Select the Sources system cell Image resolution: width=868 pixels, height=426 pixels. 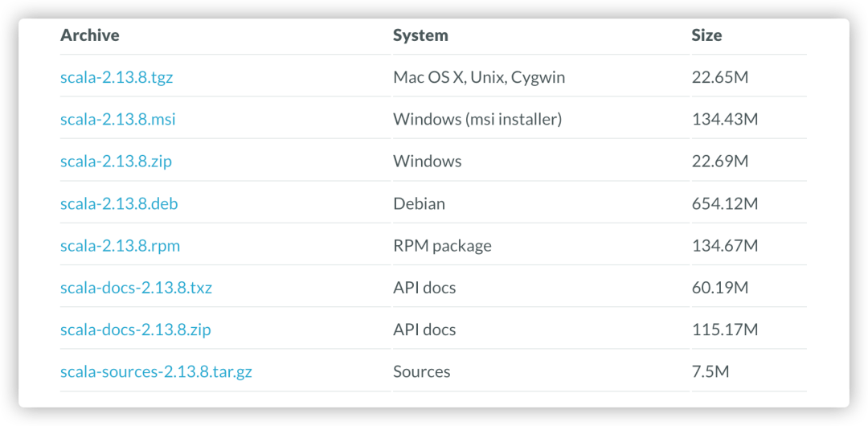(422, 371)
